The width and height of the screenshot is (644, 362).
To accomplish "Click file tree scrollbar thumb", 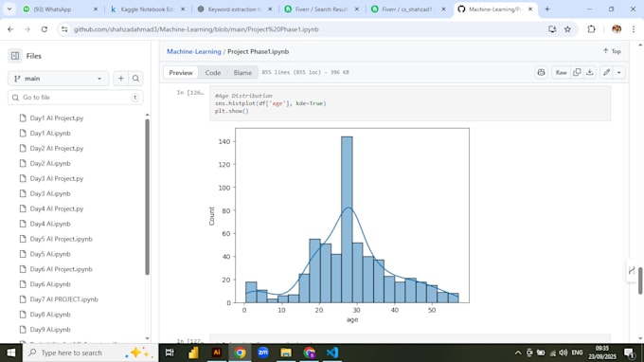I will click(x=147, y=197).
